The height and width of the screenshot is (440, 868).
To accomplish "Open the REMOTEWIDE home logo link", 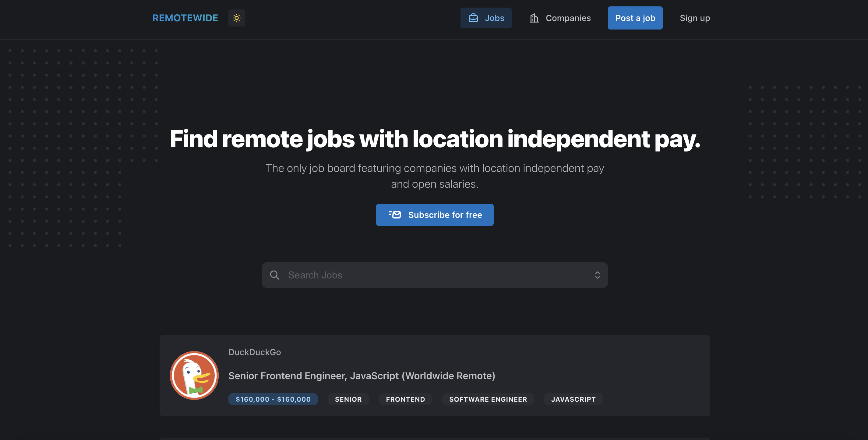I will click(185, 18).
